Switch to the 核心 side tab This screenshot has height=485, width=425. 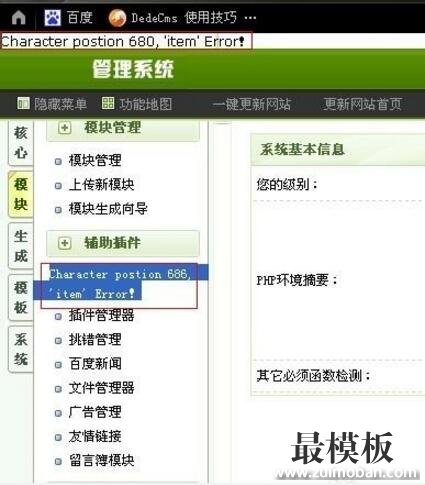pyautogui.click(x=21, y=143)
